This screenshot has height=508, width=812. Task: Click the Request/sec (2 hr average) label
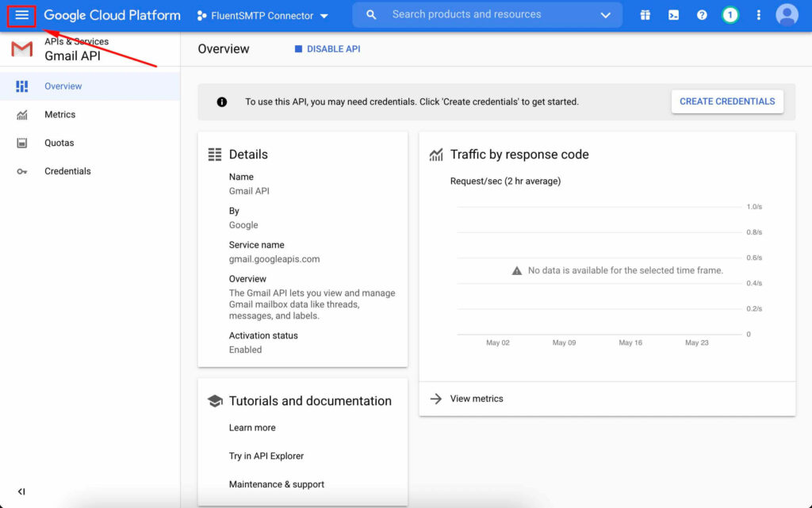click(x=505, y=181)
